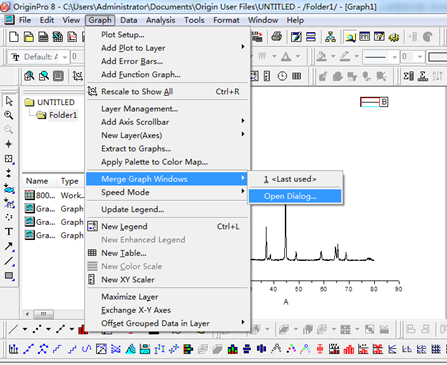Screen dimensions: 447x365
Task: Click Plot Setup... menu entry
Action: pos(167,35)
